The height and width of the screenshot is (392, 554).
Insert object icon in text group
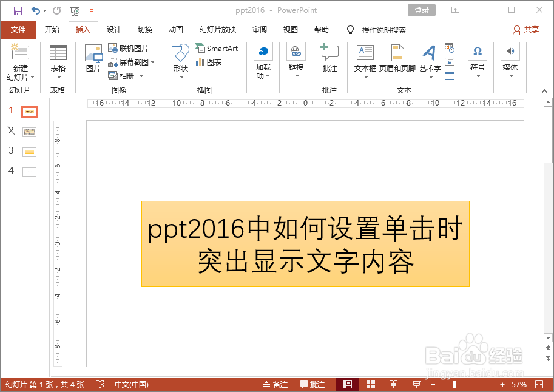[x=450, y=76]
